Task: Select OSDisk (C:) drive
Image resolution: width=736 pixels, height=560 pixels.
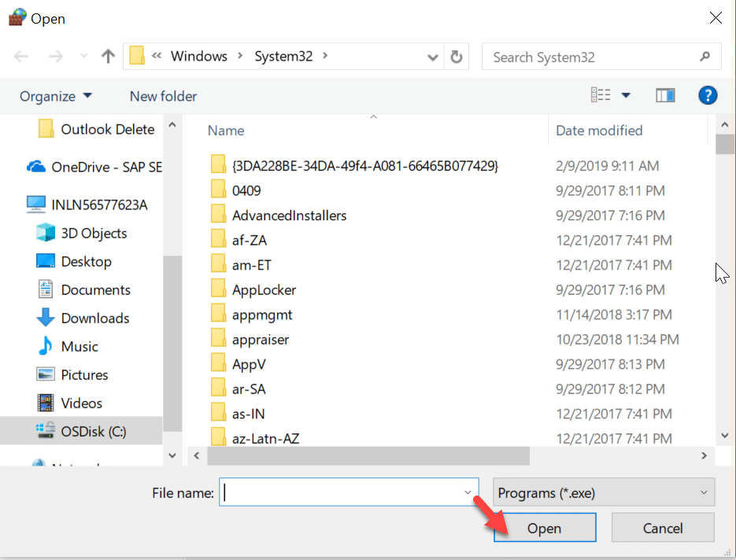Action: [81, 431]
